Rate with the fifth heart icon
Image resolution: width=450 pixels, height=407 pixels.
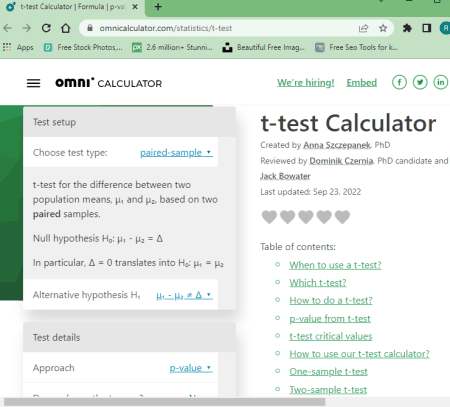[x=342, y=217]
